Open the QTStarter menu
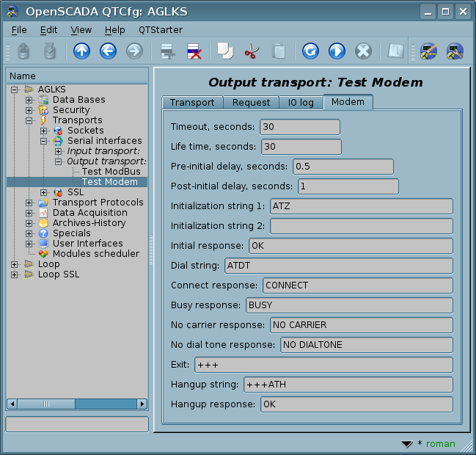Image resolution: width=476 pixels, height=455 pixels. (161, 30)
